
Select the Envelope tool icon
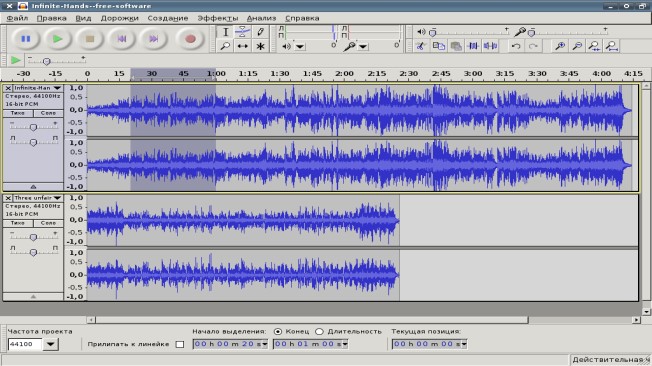242,32
